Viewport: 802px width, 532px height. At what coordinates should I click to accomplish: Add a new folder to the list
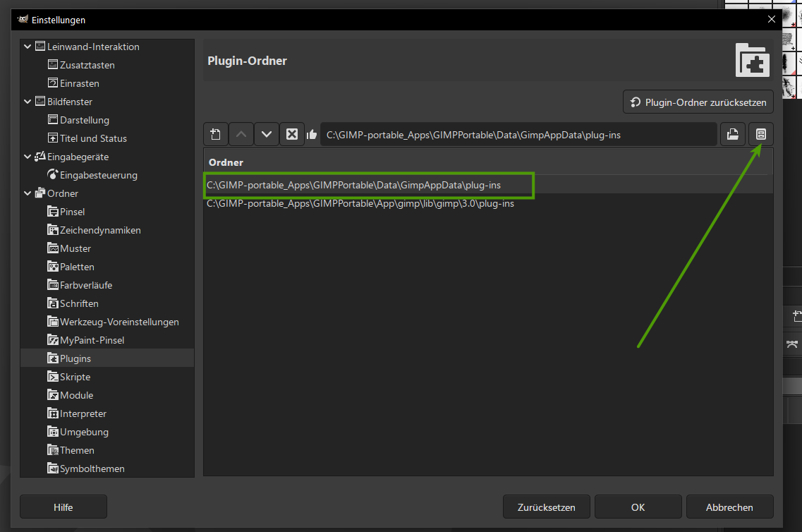pyautogui.click(x=215, y=135)
